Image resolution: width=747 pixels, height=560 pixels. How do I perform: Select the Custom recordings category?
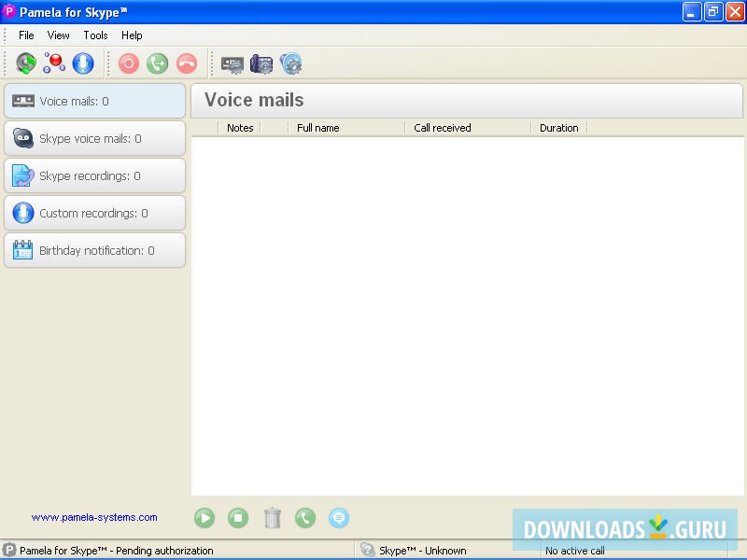95,213
